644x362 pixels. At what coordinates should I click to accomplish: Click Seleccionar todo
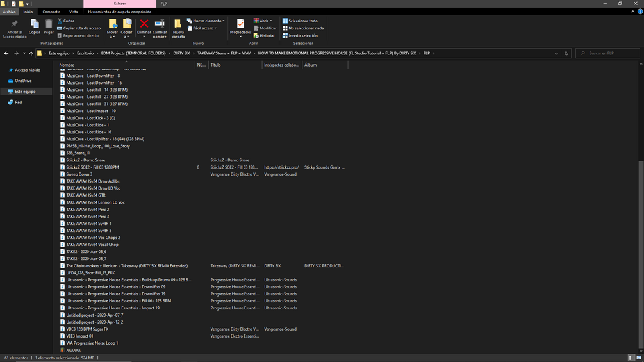300,21
